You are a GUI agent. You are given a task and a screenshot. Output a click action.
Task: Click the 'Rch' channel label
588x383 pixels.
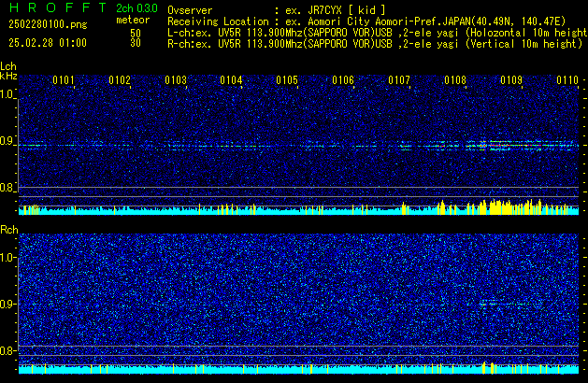click(x=9, y=230)
